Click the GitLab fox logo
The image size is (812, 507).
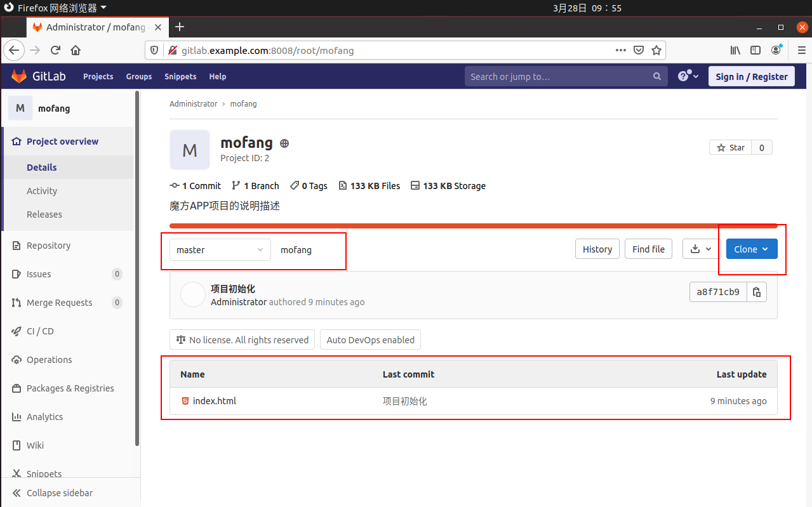19,76
